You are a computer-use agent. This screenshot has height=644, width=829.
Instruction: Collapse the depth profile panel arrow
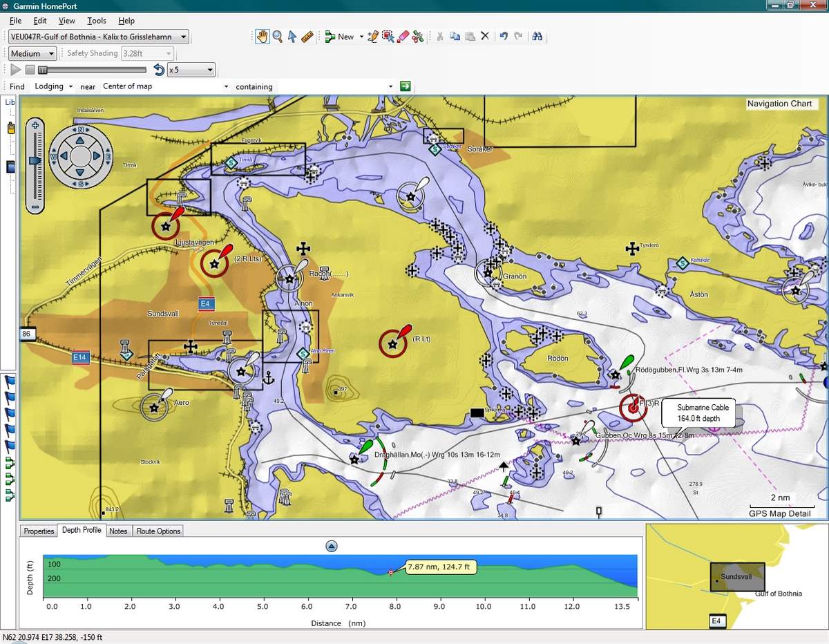(x=332, y=546)
